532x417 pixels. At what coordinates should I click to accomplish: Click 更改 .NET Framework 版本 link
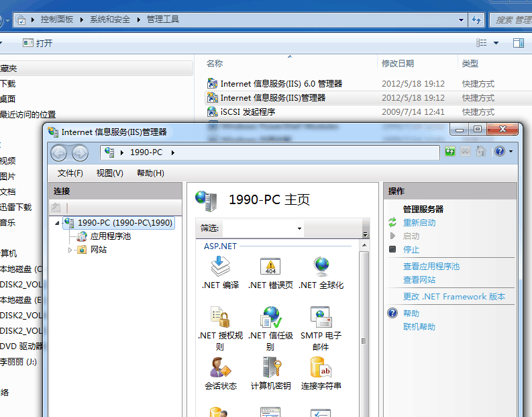click(x=454, y=297)
